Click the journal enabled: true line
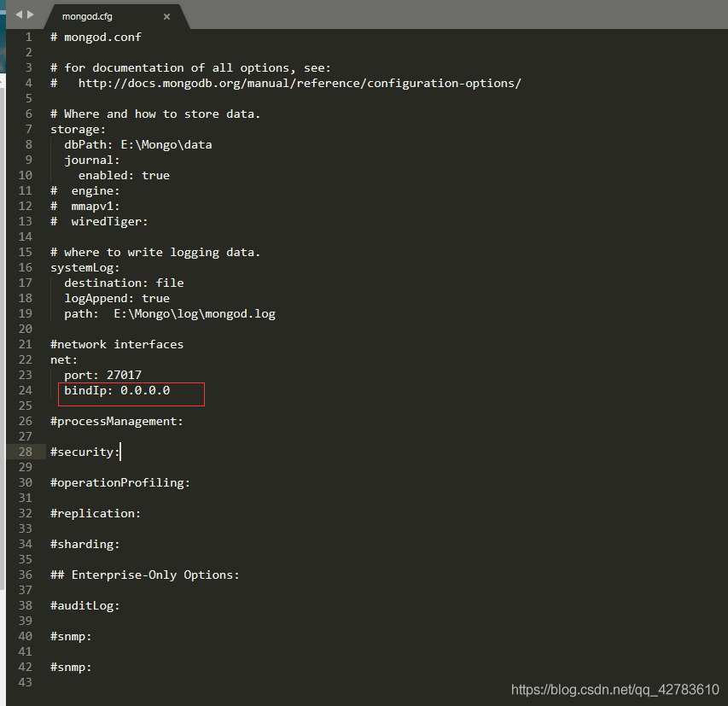Image resolution: width=728 pixels, height=706 pixels. [x=124, y=175]
